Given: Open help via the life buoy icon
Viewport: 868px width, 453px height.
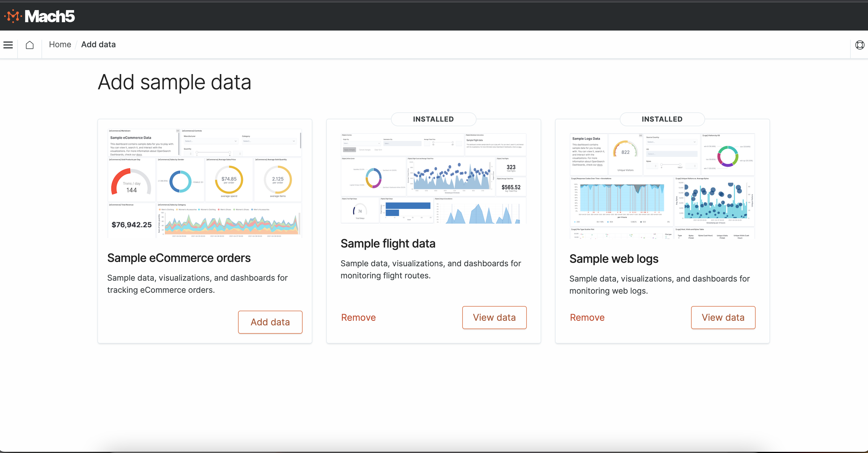Looking at the screenshot, I should pyautogui.click(x=860, y=44).
